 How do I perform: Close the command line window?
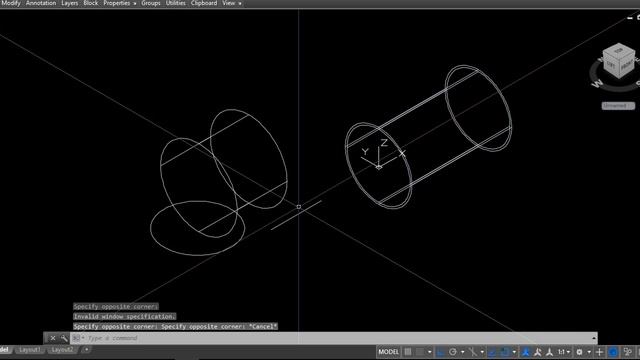(53, 338)
